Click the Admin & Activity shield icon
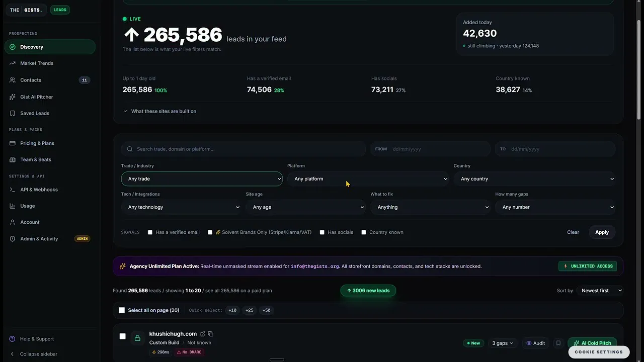 [x=13, y=239]
